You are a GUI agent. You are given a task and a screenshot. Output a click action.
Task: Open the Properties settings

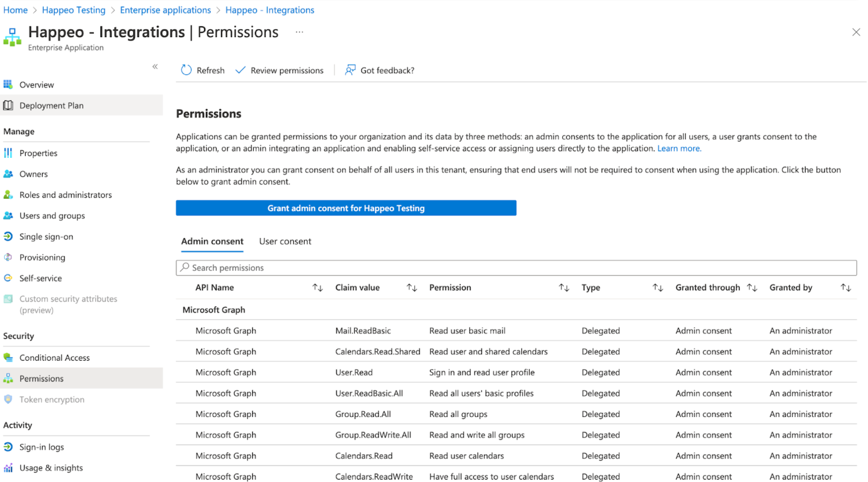tap(38, 153)
